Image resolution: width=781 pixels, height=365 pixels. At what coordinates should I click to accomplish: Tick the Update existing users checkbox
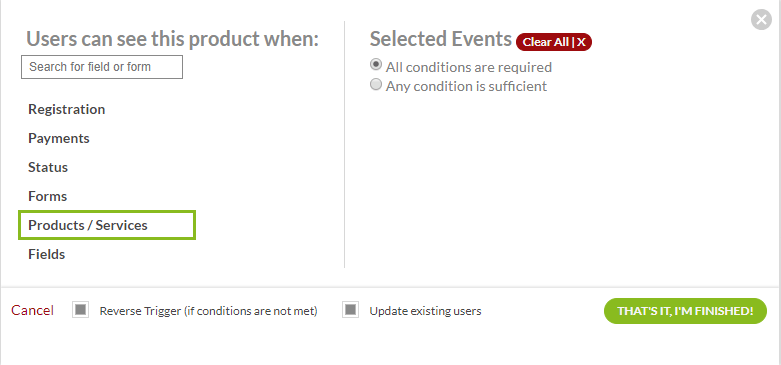coord(351,310)
